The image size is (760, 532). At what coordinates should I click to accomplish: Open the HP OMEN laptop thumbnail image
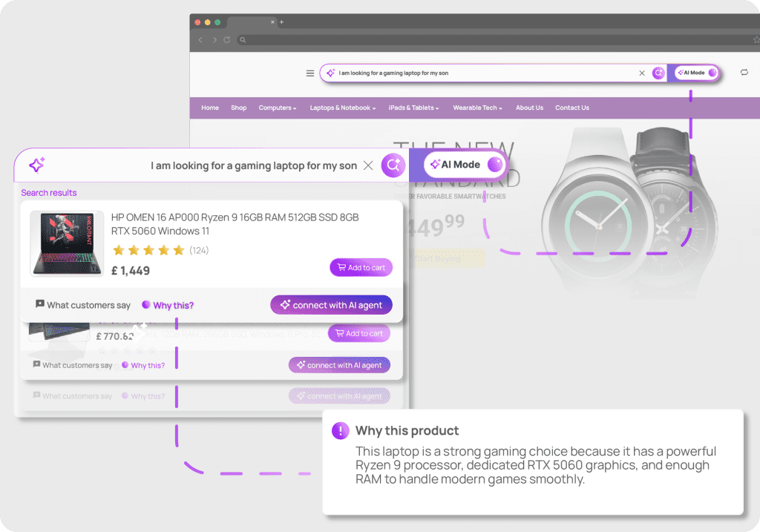[x=67, y=243]
